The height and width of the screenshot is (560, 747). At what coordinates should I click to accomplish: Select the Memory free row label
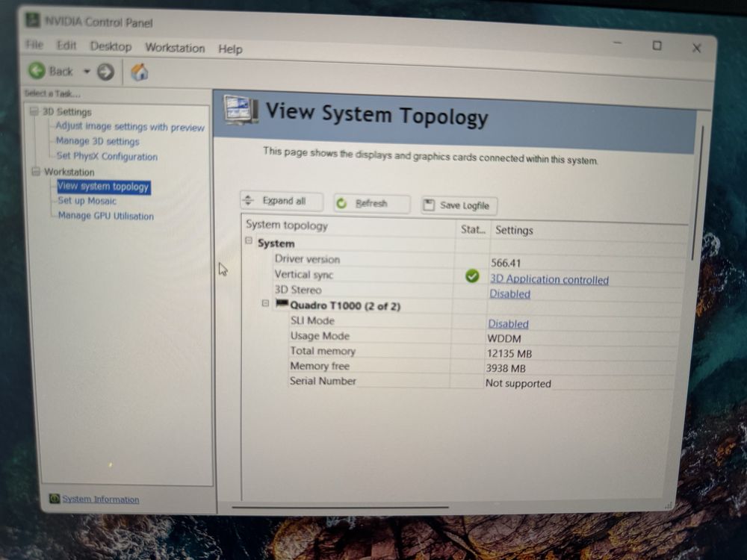320,366
